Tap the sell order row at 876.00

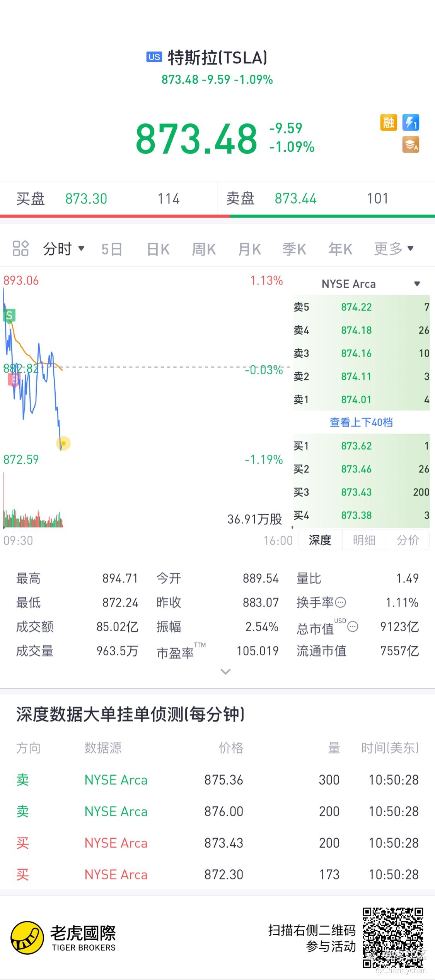point(217,812)
